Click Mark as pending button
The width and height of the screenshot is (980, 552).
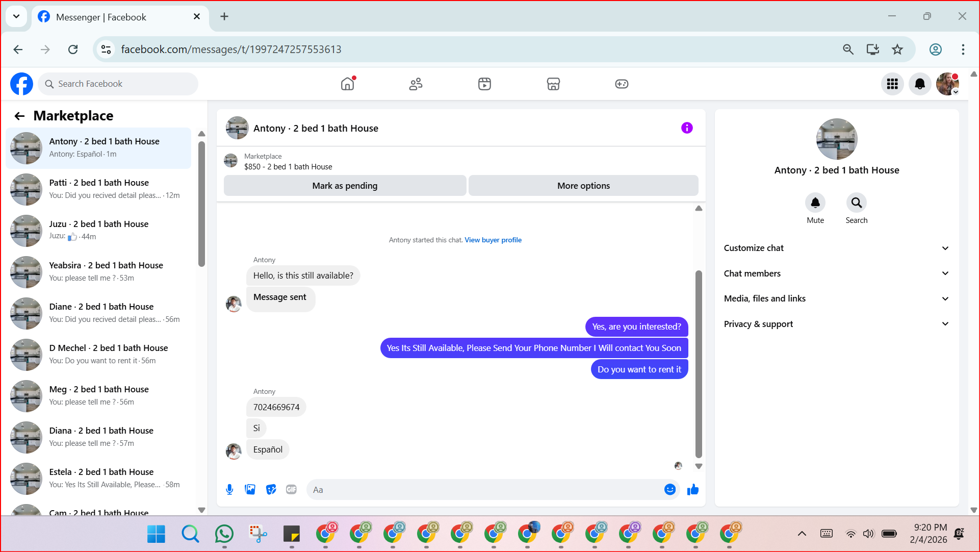[x=345, y=186]
